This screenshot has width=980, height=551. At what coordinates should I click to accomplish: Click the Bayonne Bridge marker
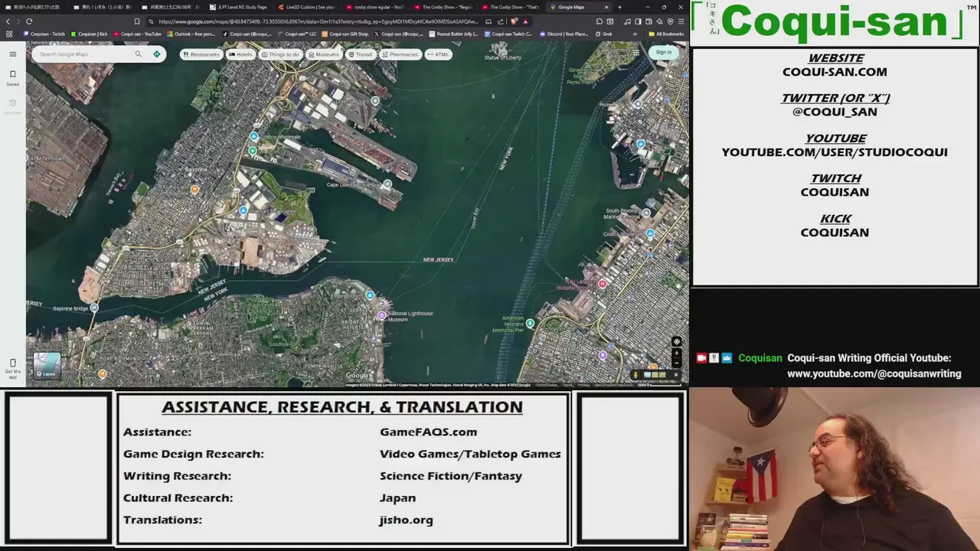click(94, 308)
